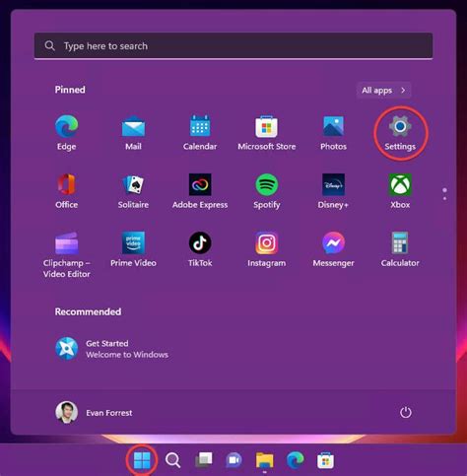Open taskbar Search magnifier

point(172,460)
